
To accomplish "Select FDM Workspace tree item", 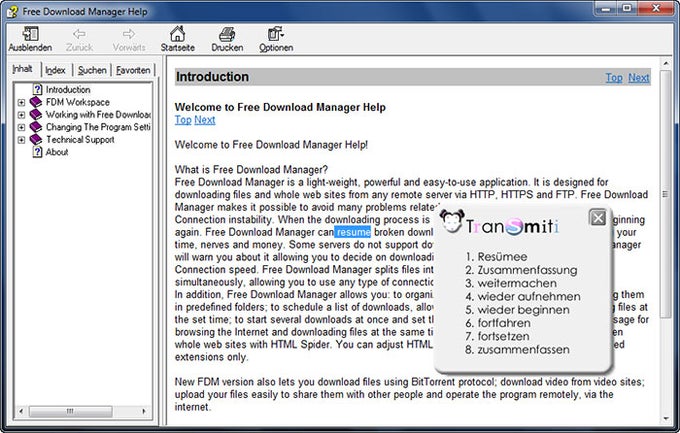I will pyautogui.click(x=78, y=102).
